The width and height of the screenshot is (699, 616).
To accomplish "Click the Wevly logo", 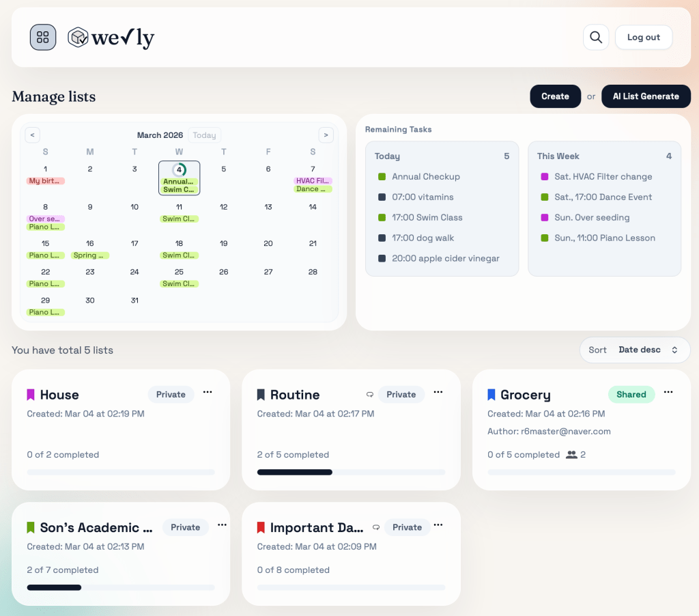I will click(111, 38).
